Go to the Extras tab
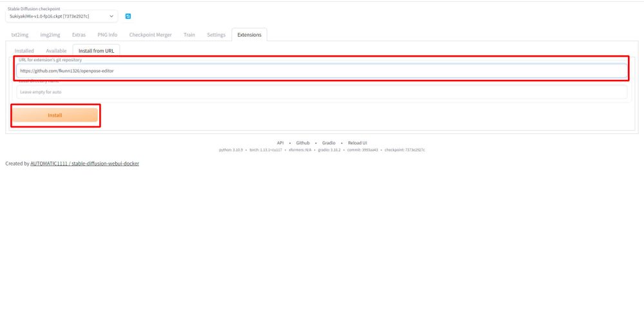 [x=79, y=35]
